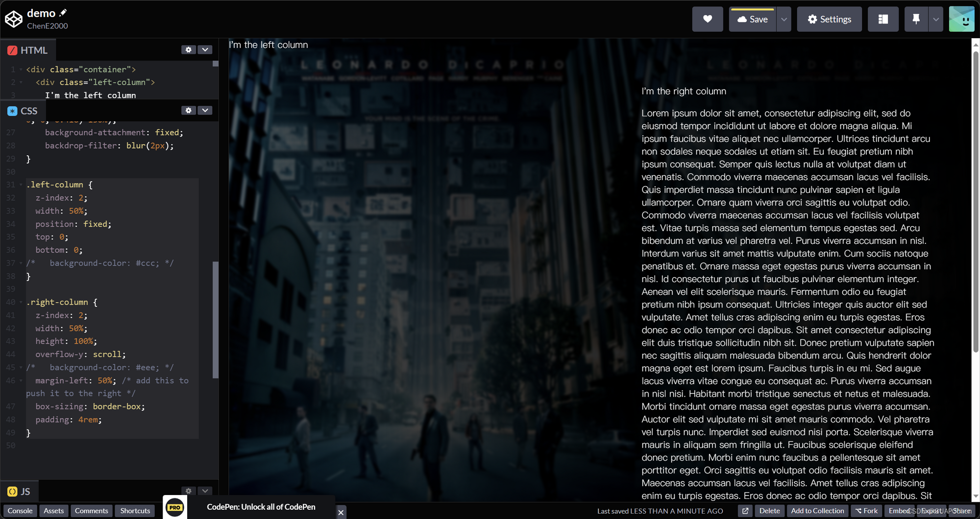The image size is (980, 519).
Task: Place cursor on position: fixed line
Action: 73,224
